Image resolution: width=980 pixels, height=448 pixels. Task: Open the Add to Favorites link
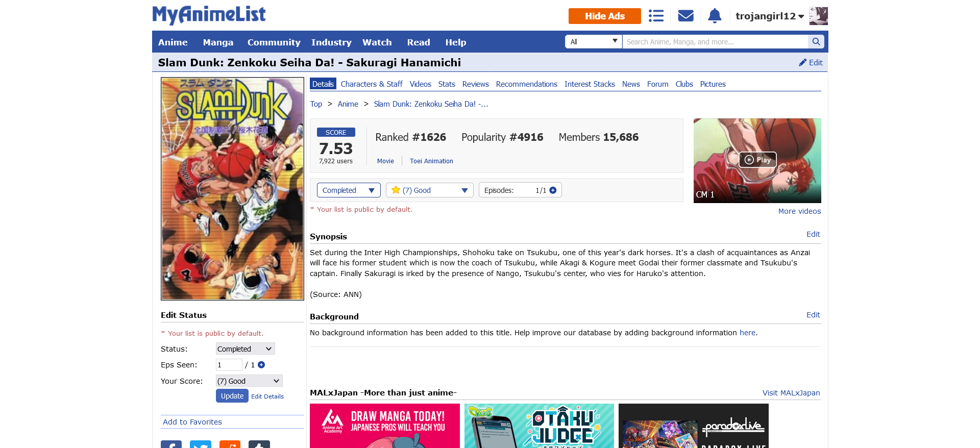tap(192, 422)
